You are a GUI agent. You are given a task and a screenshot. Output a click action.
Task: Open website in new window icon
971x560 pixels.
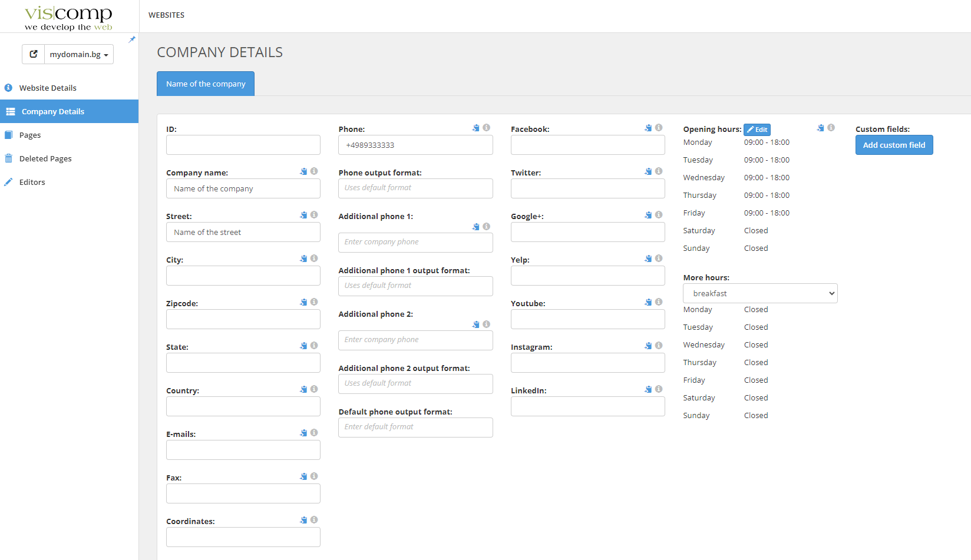(x=34, y=54)
